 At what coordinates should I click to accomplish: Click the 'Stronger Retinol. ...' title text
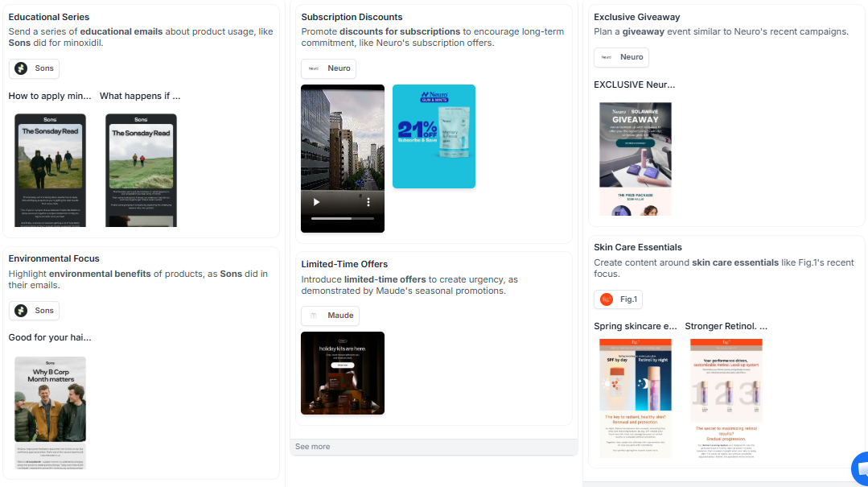pos(726,326)
